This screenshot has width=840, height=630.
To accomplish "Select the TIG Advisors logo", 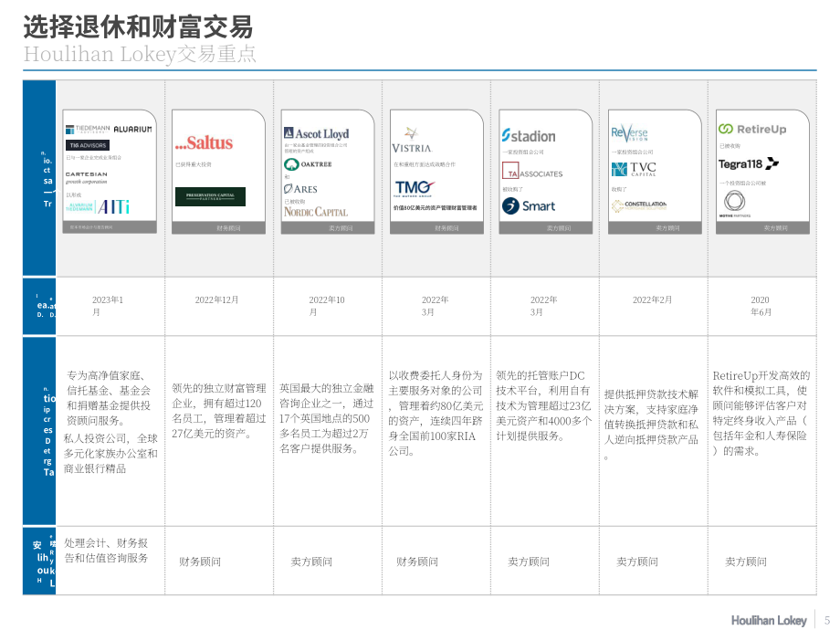I will [x=88, y=145].
